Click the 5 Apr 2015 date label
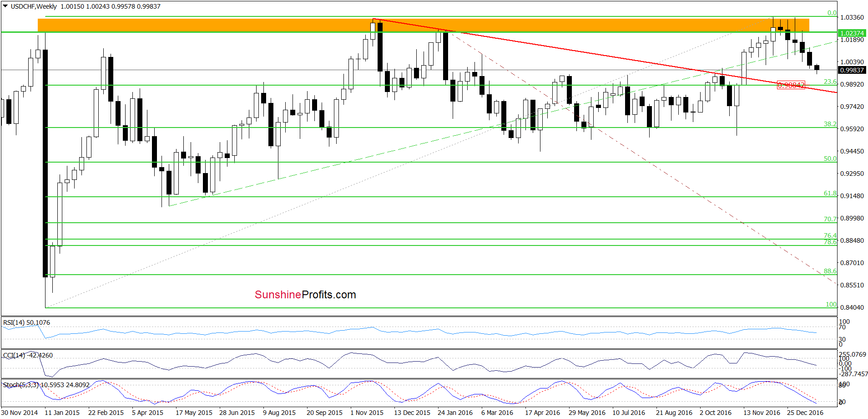 [148, 413]
